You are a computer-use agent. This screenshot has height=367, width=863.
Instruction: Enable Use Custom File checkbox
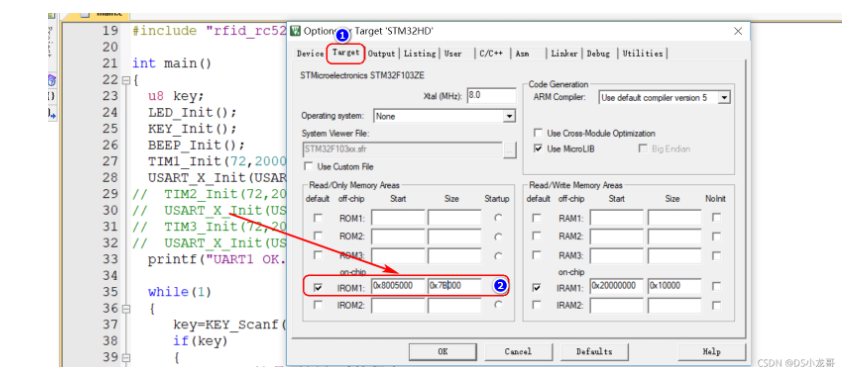308,166
